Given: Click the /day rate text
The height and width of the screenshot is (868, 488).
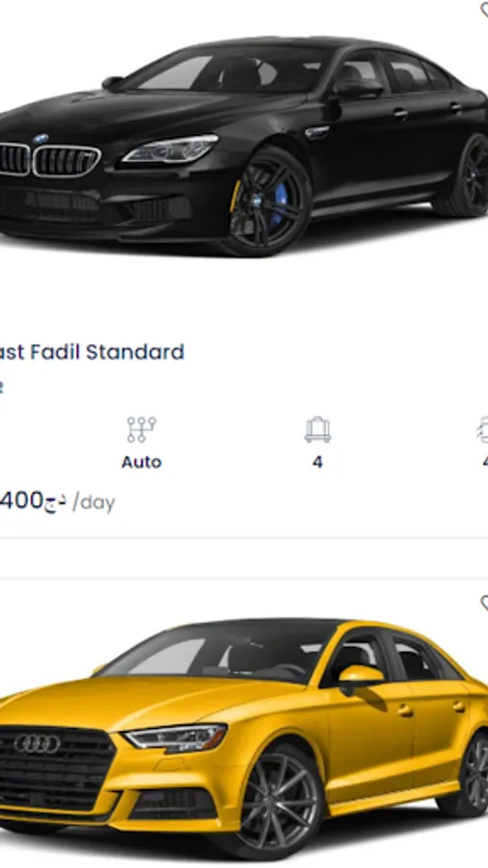Looking at the screenshot, I should (95, 502).
